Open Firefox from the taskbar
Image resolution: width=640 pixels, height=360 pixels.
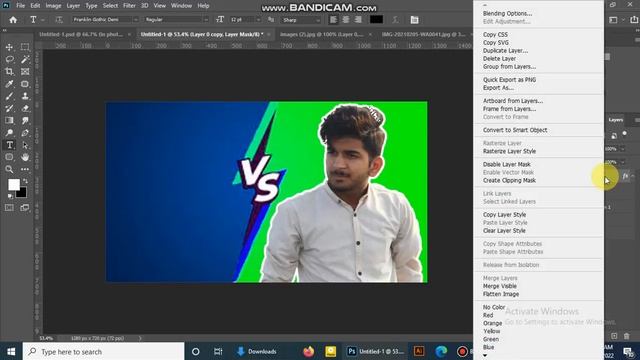[x=309, y=351]
